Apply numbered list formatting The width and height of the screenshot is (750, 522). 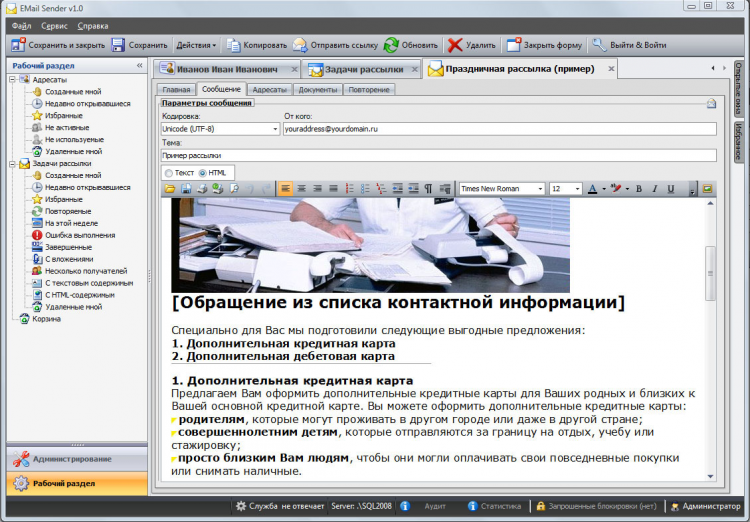point(350,189)
